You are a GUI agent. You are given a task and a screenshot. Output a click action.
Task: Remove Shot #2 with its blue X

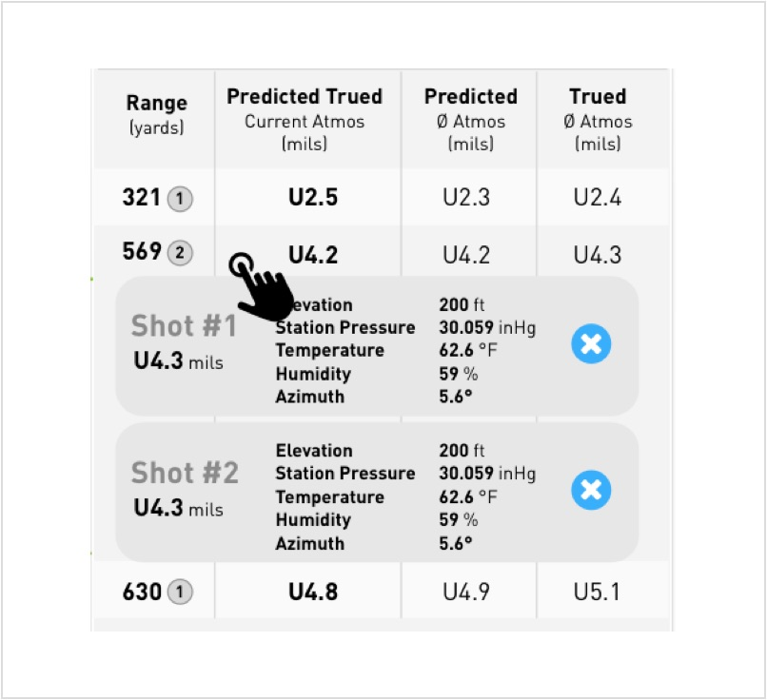[x=591, y=491]
